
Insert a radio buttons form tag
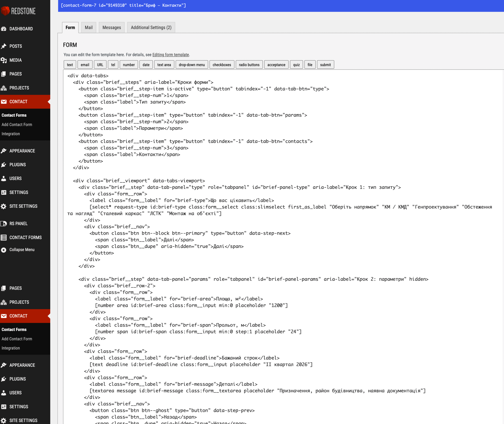tap(249, 65)
